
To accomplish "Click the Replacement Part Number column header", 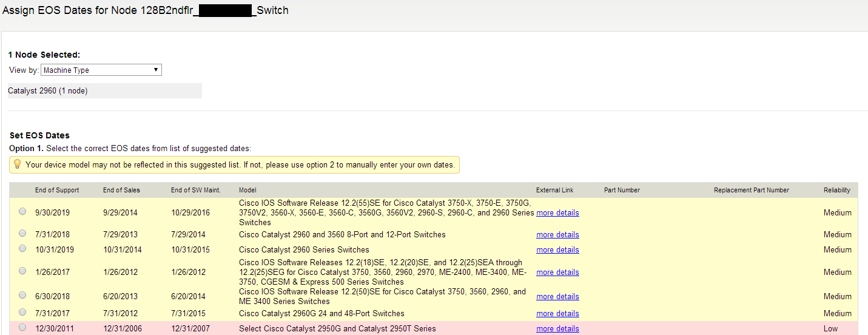I will coord(752,190).
